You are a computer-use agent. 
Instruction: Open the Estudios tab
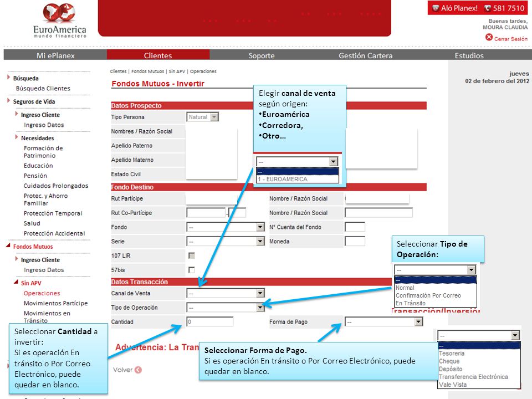tap(469, 55)
